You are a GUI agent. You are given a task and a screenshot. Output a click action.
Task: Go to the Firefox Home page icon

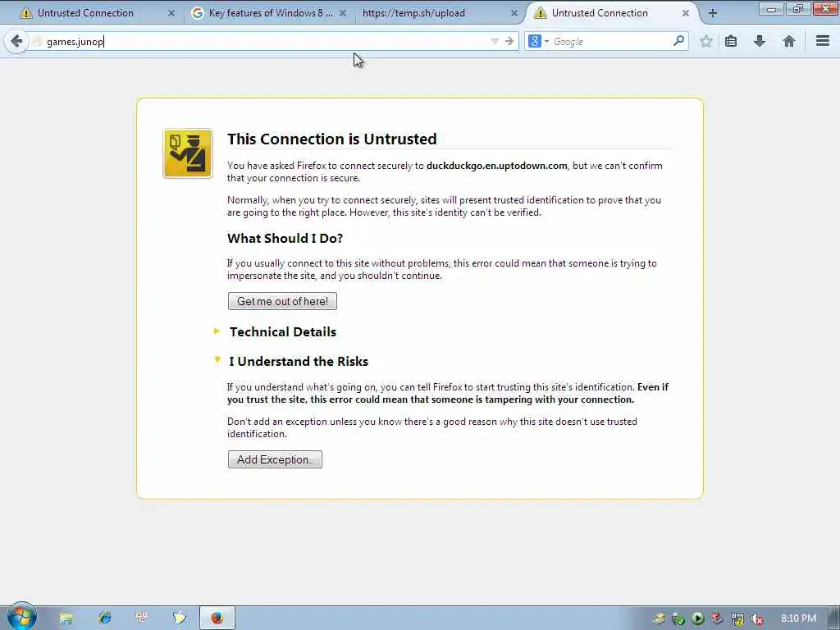pyautogui.click(x=788, y=41)
